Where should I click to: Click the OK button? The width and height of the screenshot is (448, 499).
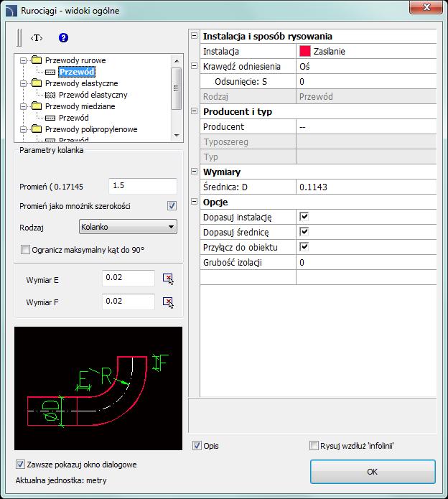coord(373,472)
